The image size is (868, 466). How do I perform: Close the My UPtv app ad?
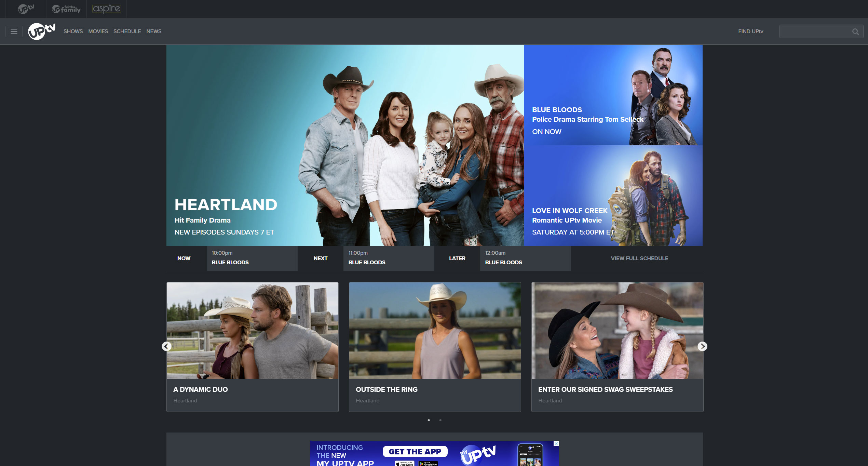coord(556,444)
